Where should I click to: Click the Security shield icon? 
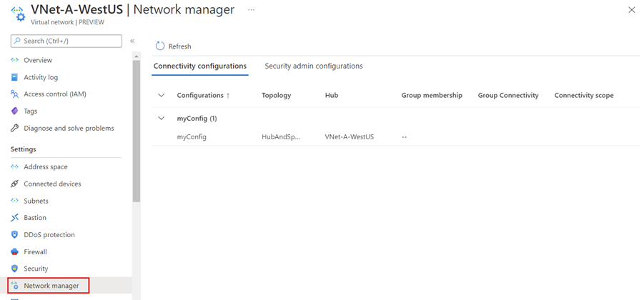point(15,269)
